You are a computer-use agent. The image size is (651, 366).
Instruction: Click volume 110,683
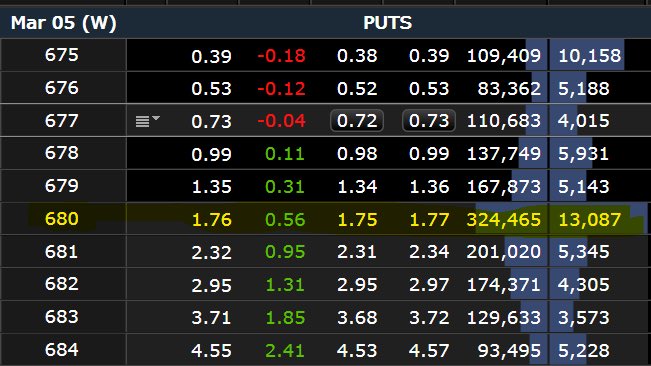(504, 121)
